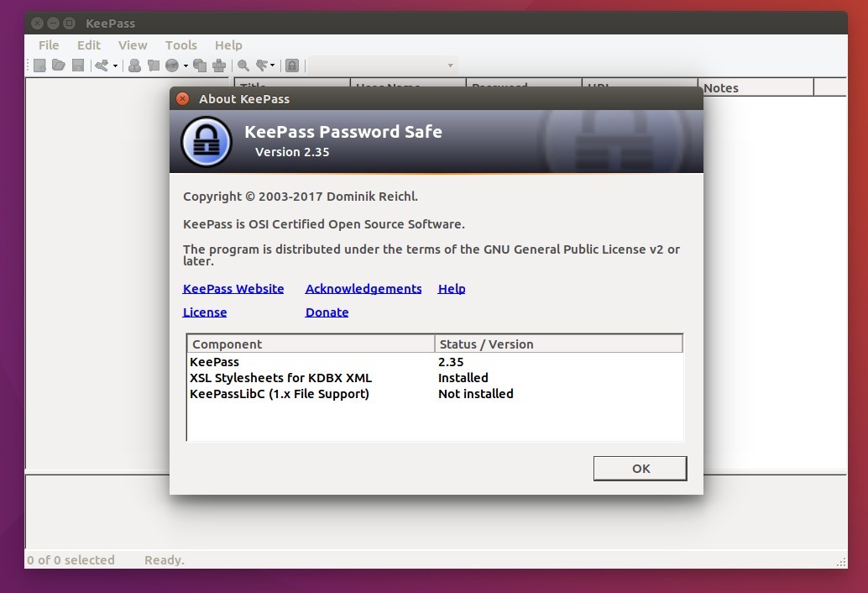Click the Version 2.35 banner text
The height and width of the screenshot is (593, 868).
[x=292, y=152]
